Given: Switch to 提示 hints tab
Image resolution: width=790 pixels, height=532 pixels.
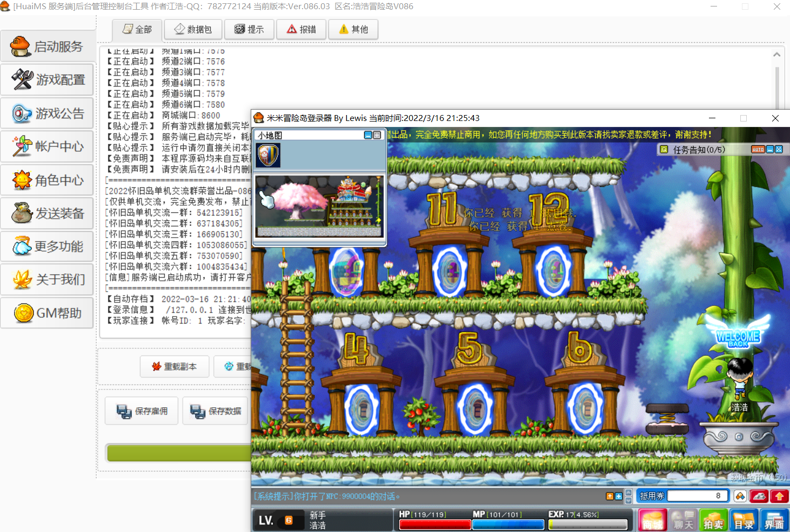Looking at the screenshot, I should click(x=249, y=29).
